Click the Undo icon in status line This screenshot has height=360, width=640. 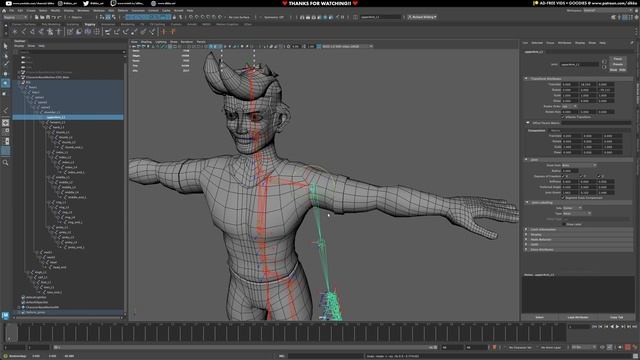pos(53,17)
